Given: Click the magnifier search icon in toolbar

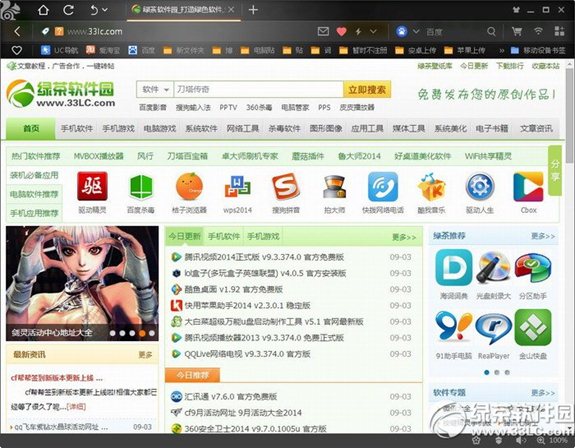Looking at the screenshot, I should tap(491, 32).
